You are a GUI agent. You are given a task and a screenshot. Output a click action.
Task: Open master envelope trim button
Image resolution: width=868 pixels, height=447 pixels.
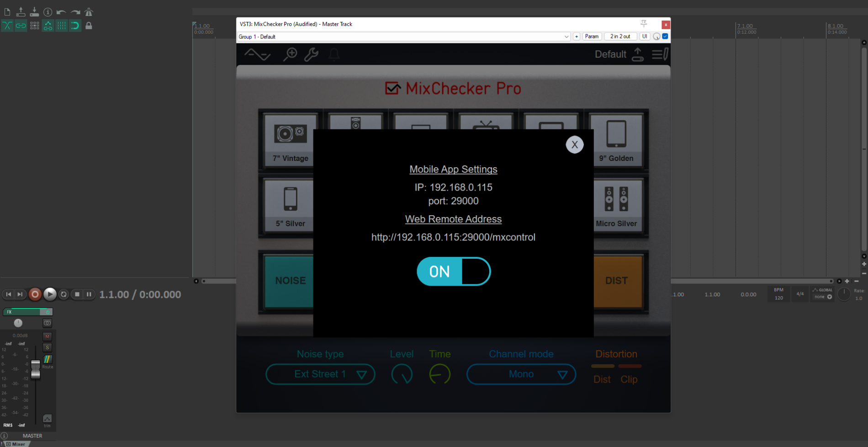pos(47,419)
